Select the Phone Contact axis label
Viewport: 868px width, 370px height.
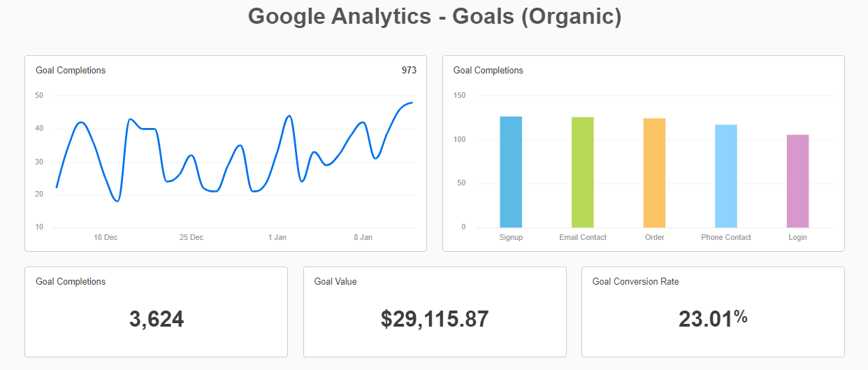click(x=726, y=237)
